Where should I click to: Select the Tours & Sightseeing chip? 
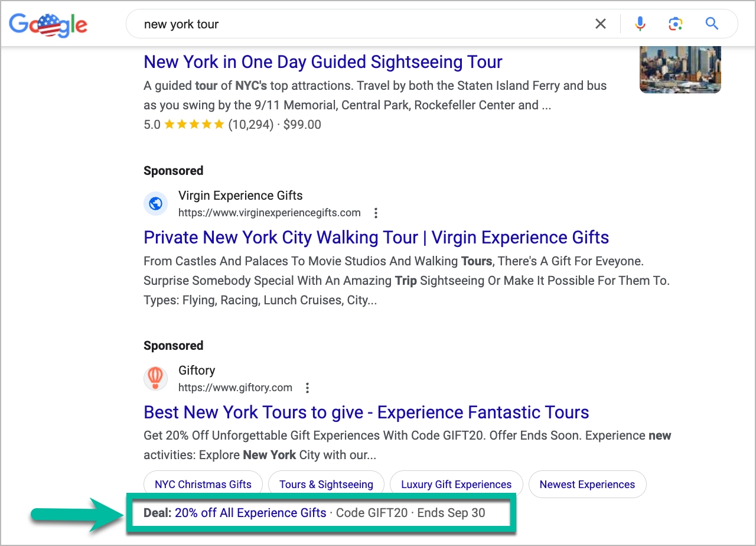pyautogui.click(x=326, y=484)
